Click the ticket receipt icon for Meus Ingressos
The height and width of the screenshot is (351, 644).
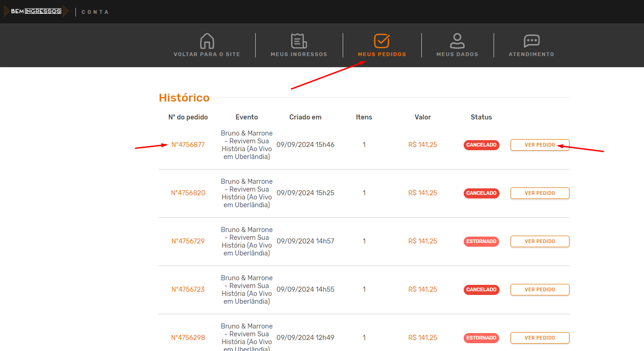pos(299,41)
